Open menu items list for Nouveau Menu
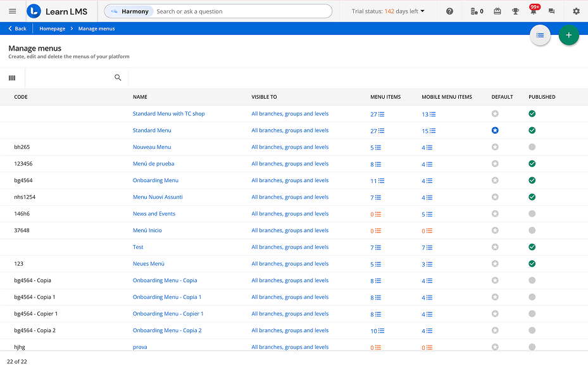Screen dimensions: 588x369 tap(376, 147)
